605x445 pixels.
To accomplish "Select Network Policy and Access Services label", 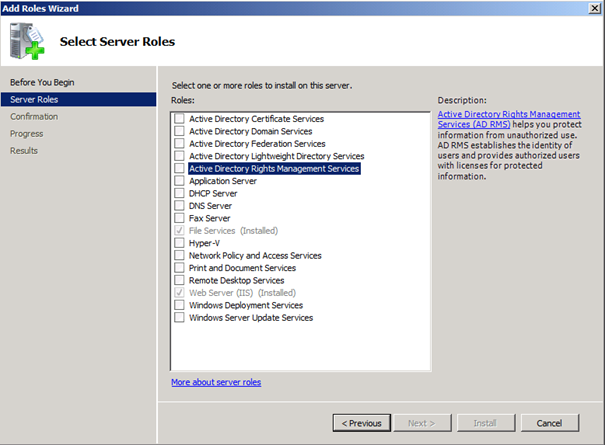I will [x=255, y=255].
